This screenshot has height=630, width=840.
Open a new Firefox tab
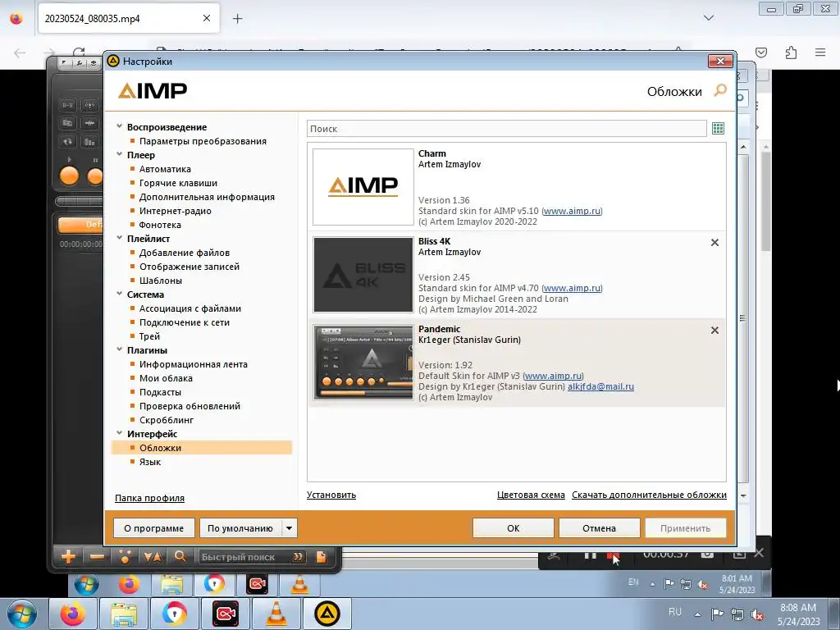(238, 19)
